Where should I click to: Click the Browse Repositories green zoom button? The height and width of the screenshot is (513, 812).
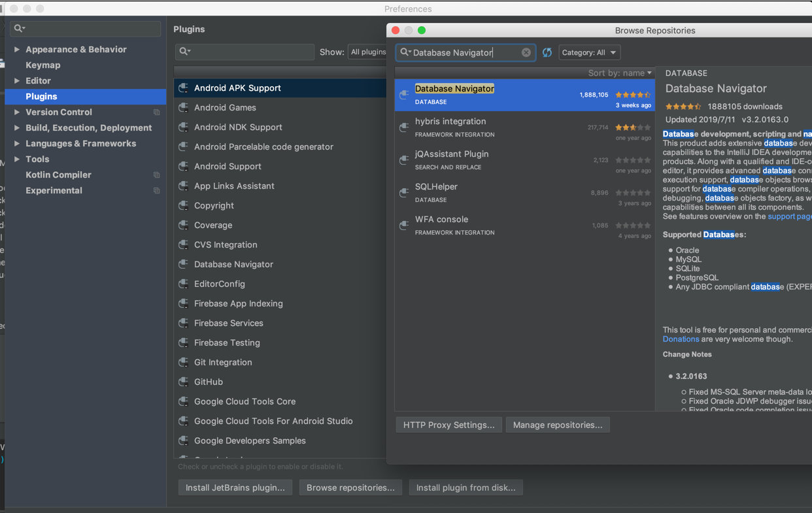[x=422, y=30]
